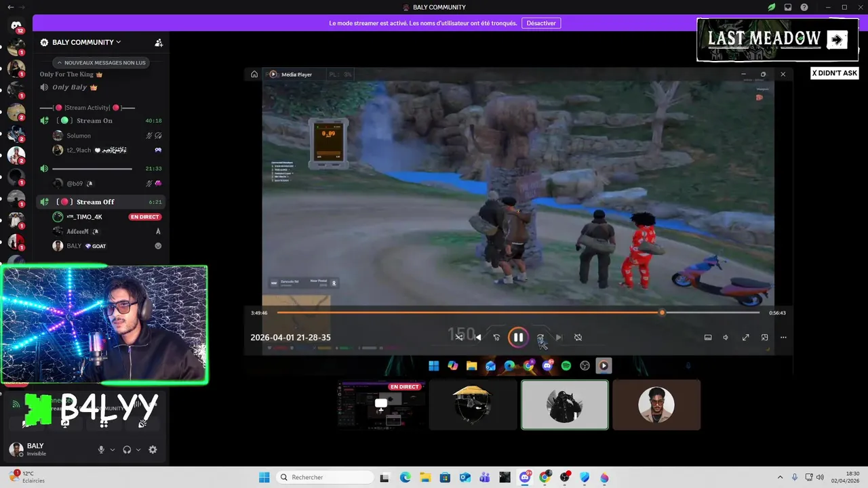Switch Media Player to mini player

tap(764, 338)
